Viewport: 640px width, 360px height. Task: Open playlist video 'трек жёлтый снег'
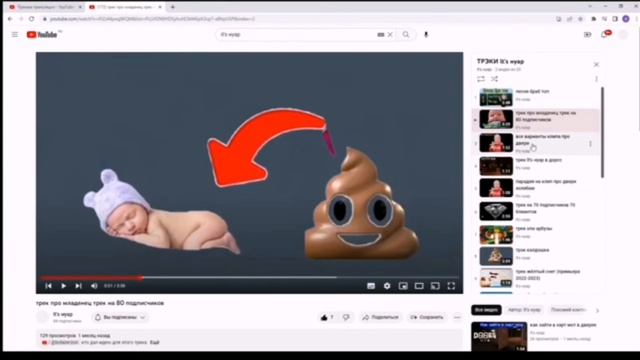[547, 275]
